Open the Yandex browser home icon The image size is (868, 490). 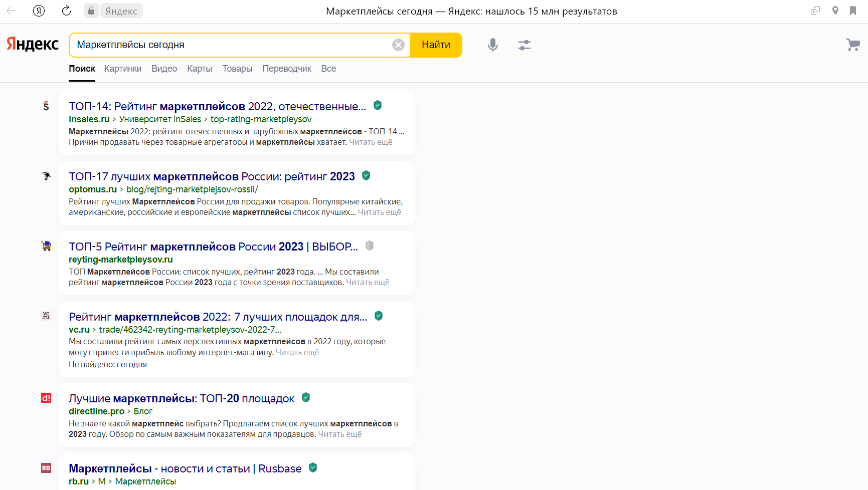(x=39, y=11)
